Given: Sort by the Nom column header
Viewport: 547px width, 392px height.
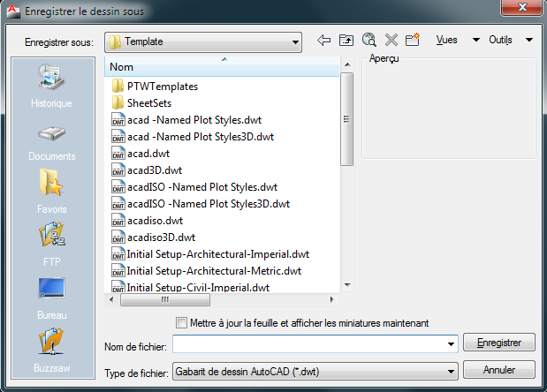Looking at the screenshot, I should point(222,66).
